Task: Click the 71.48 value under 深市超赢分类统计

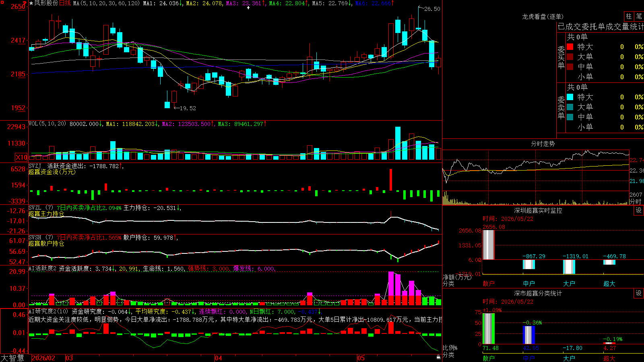Action: tap(491, 348)
